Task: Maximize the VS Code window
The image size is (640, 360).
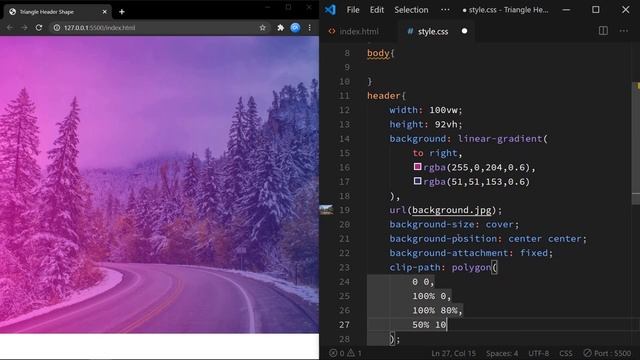Action: [x=596, y=10]
